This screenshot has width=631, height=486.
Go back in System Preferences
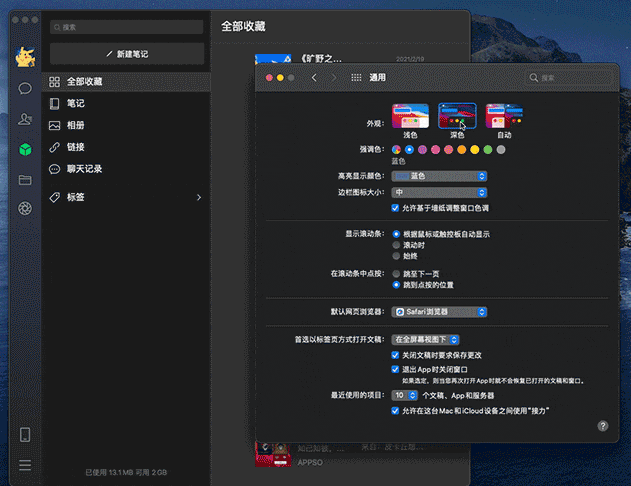tap(314, 78)
